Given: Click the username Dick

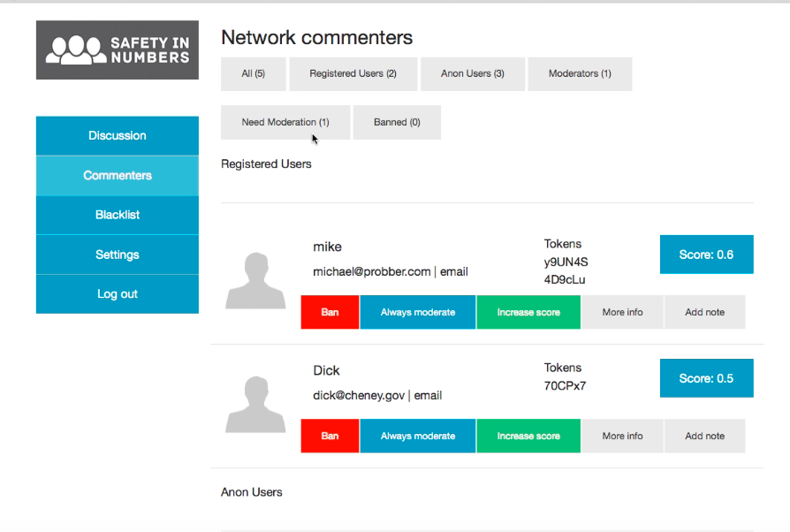Looking at the screenshot, I should coord(326,371).
